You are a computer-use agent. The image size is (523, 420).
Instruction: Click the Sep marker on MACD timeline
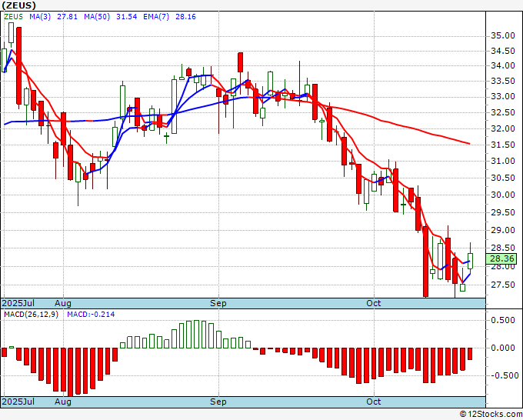click(218, 402)
